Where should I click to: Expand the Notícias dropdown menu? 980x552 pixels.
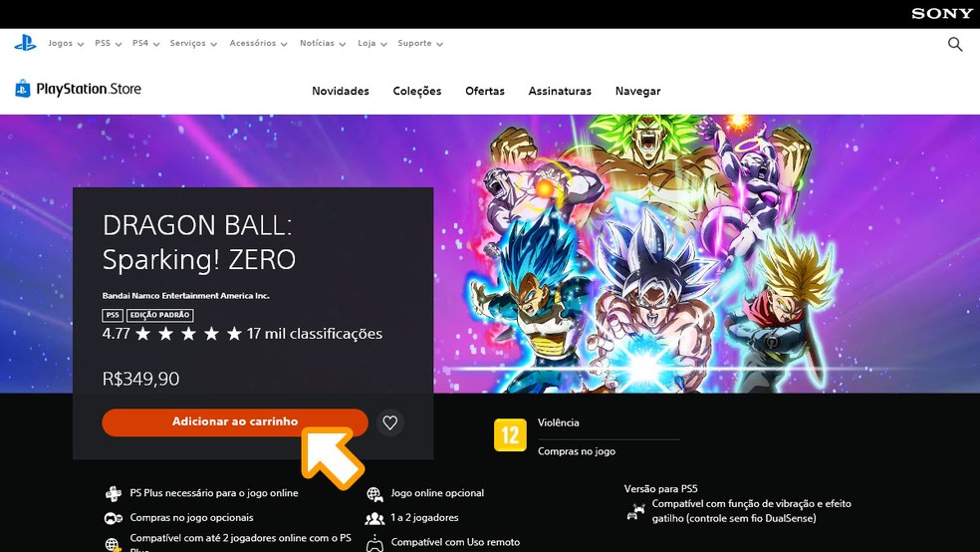323,43
